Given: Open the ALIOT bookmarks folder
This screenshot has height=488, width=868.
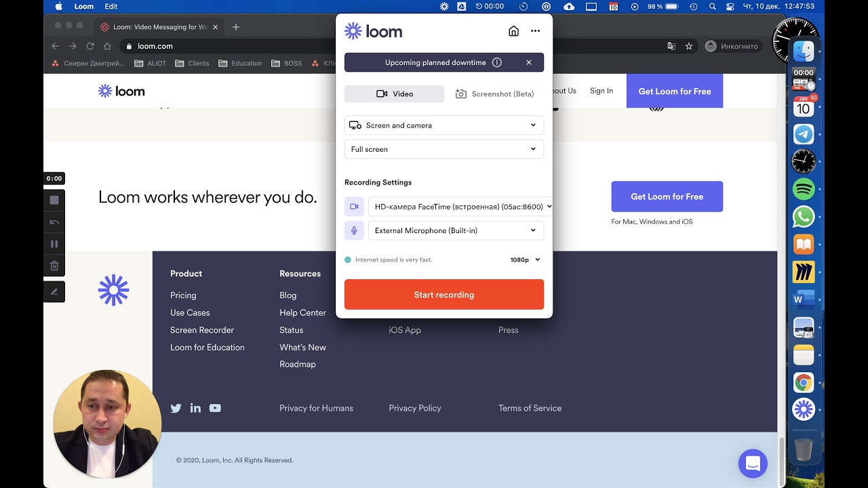Looking at the screenshot, I should 151,64.
